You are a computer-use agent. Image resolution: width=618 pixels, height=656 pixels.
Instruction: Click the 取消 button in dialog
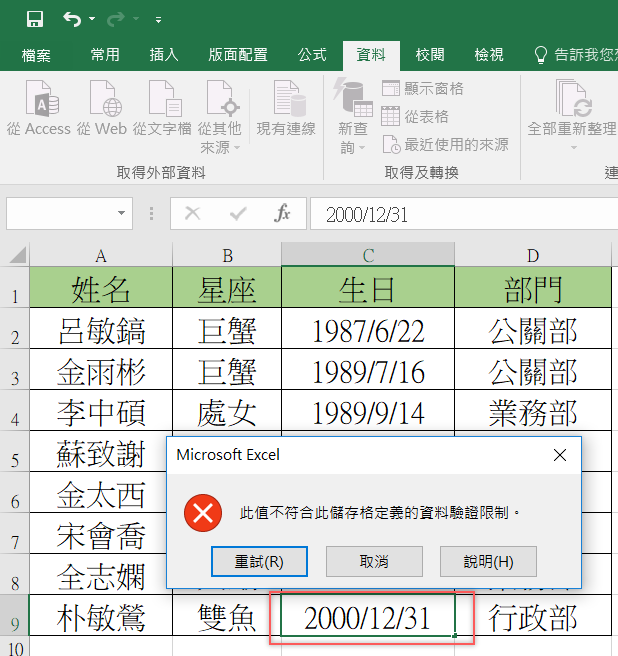pos(374,561)
